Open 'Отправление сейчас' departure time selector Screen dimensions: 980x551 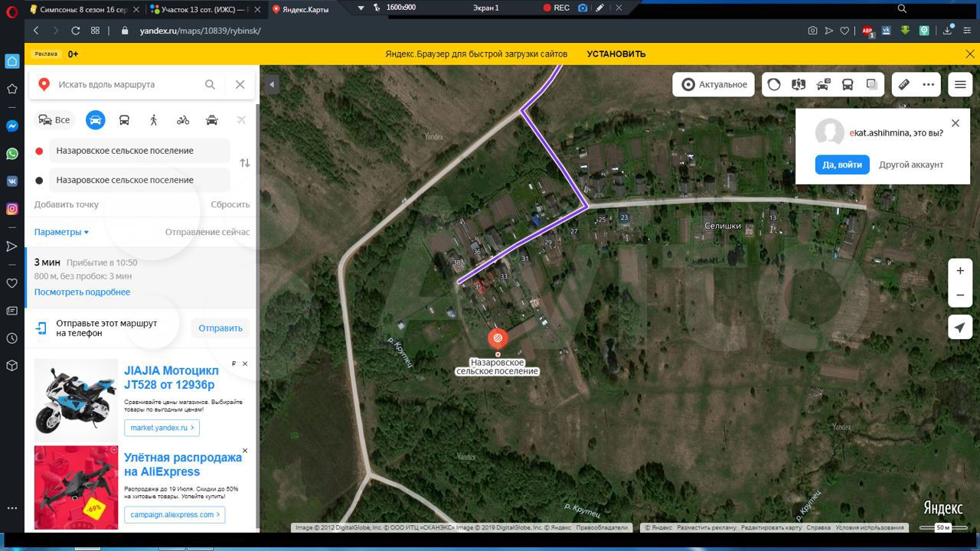[x=207, y=232]
